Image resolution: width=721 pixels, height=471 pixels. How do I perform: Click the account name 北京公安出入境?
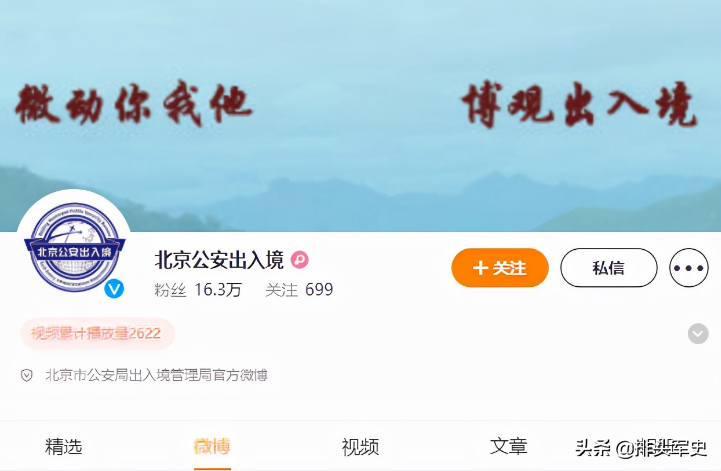coord(219,260)
